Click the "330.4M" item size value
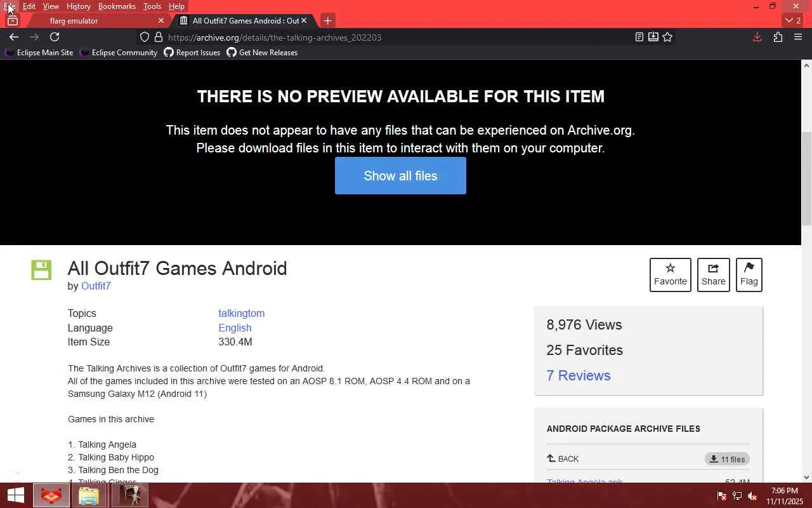The height and width of the screenshot is (508, 812). 235,342
